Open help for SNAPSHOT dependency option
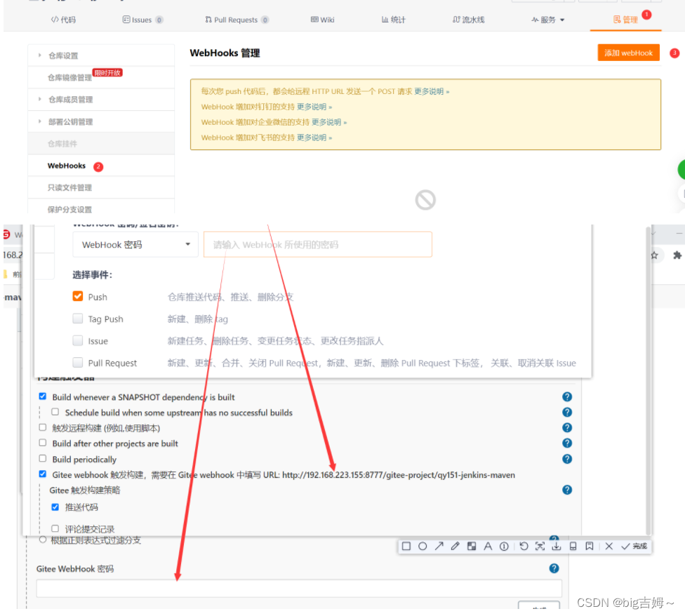The image size is (685, 616). (x=567, y=397)
